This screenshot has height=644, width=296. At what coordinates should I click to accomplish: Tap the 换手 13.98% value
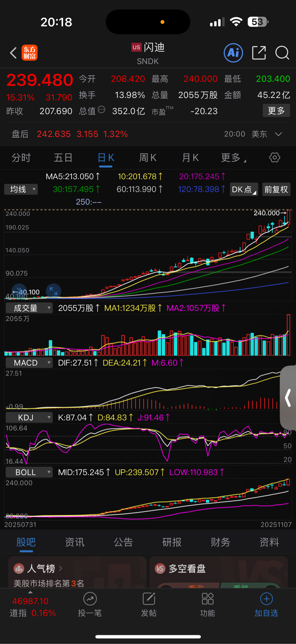(130, 95)
